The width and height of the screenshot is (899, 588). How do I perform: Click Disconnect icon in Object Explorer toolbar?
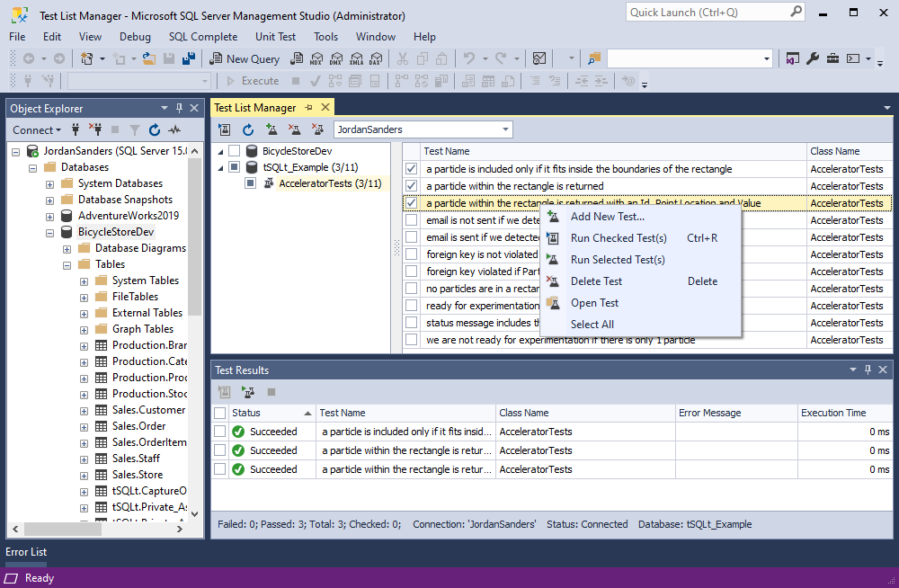(x=95, y=130)
